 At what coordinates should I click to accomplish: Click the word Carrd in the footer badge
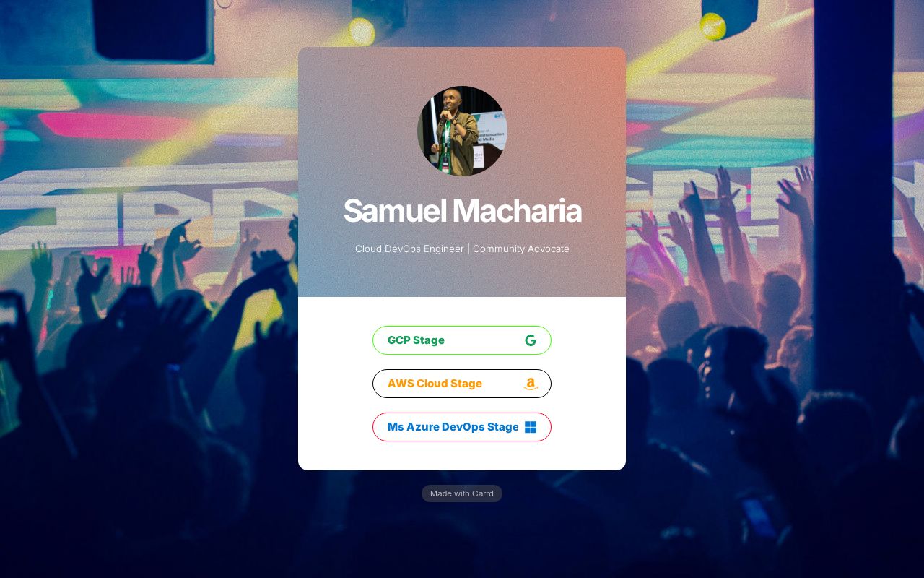coord(483,493)
